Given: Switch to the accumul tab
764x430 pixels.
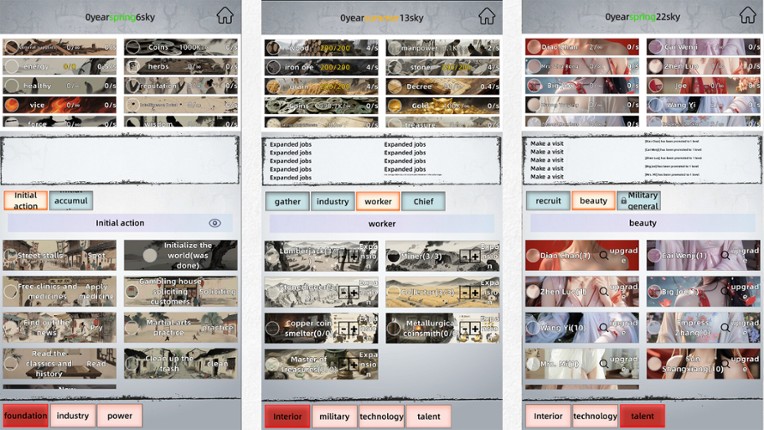Looking at the screenshot, I should (71, 200).
